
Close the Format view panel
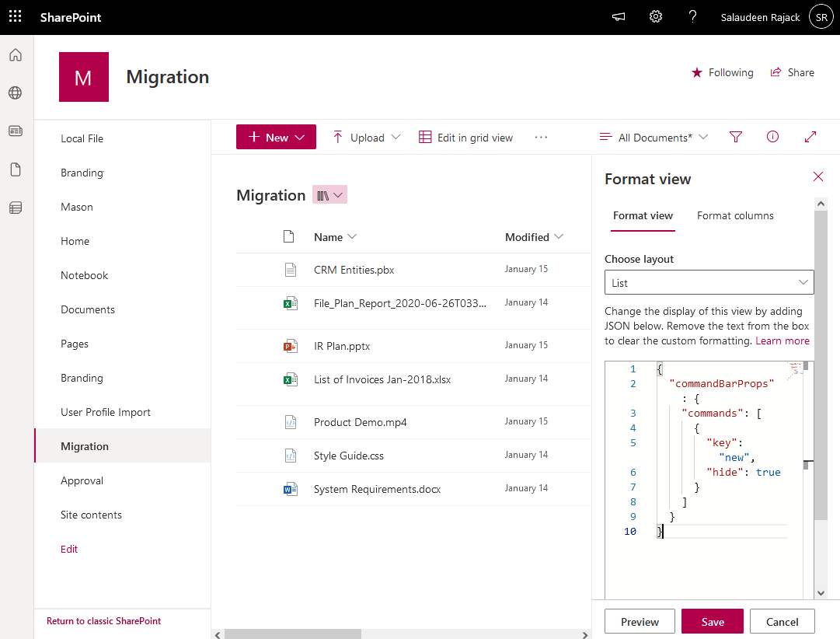click(x=817, y=176)
